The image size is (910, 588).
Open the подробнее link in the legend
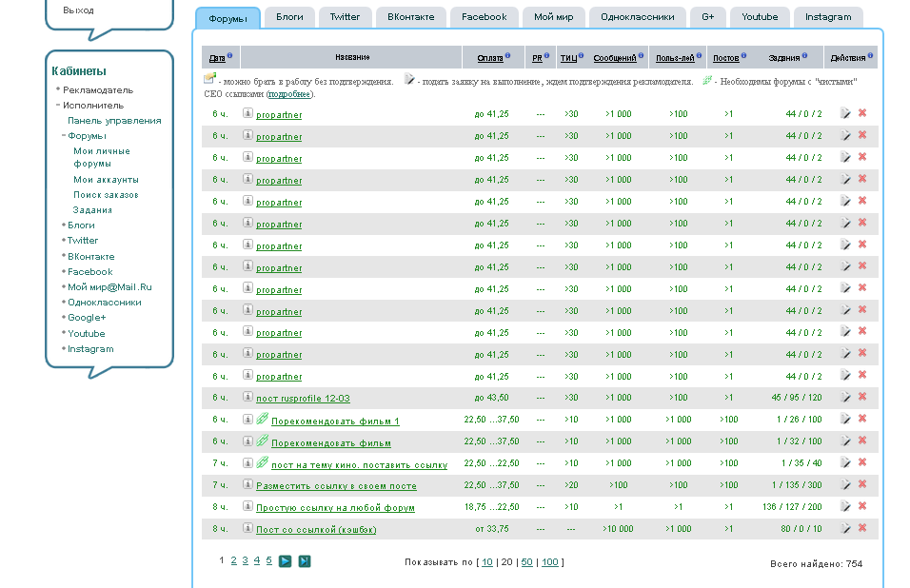tap(289, 94)
